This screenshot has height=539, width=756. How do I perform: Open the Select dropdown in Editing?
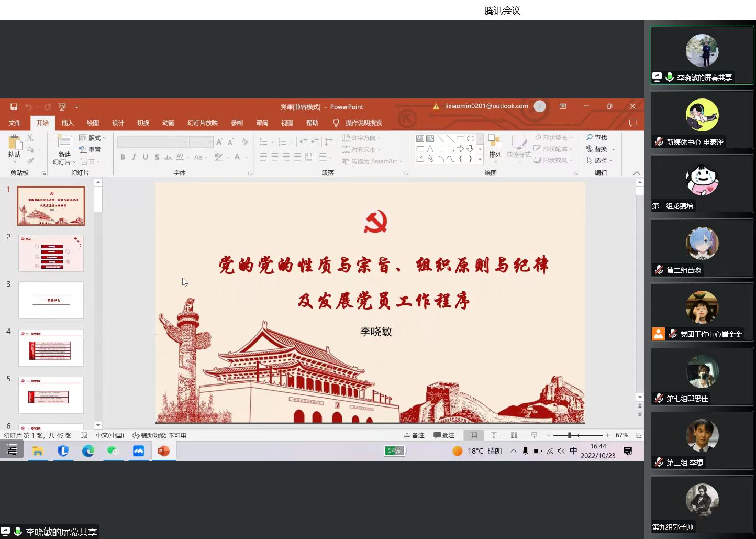[599, 161]
